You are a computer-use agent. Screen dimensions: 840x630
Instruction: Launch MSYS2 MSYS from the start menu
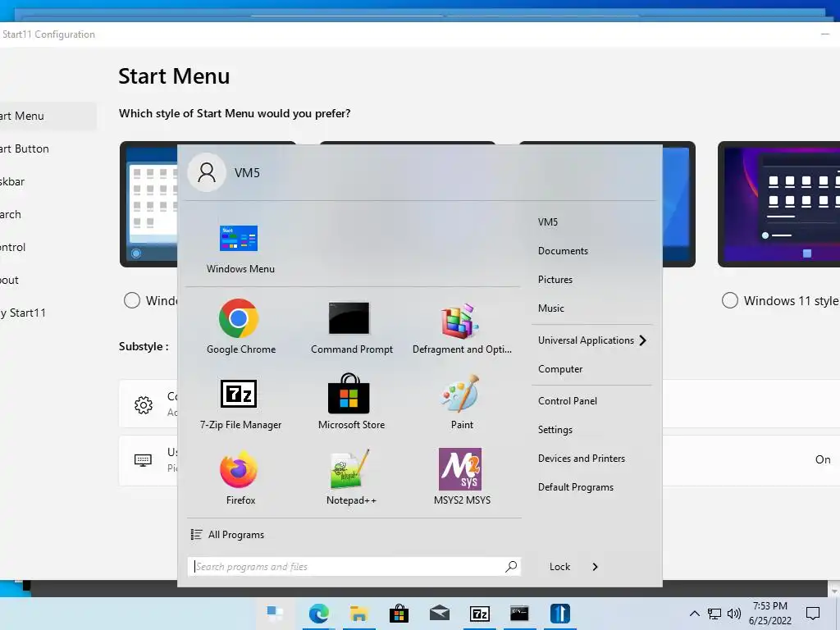coord(460,469)
